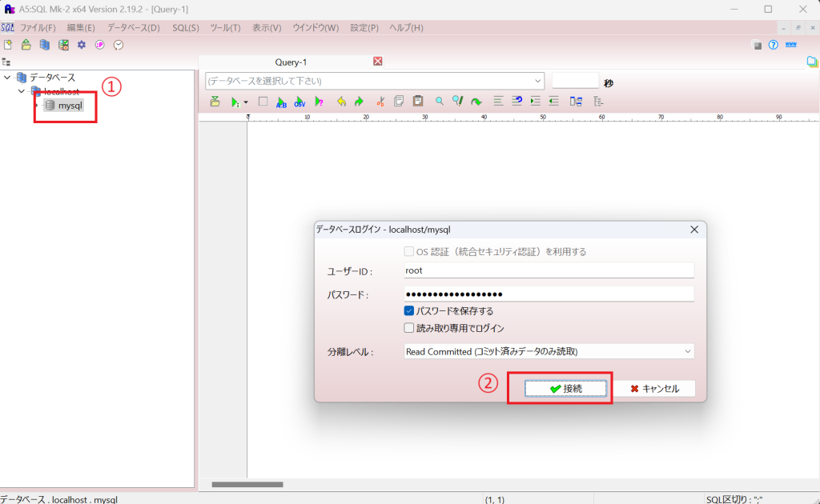Collapse the localhost tree node

coord(22,91)
